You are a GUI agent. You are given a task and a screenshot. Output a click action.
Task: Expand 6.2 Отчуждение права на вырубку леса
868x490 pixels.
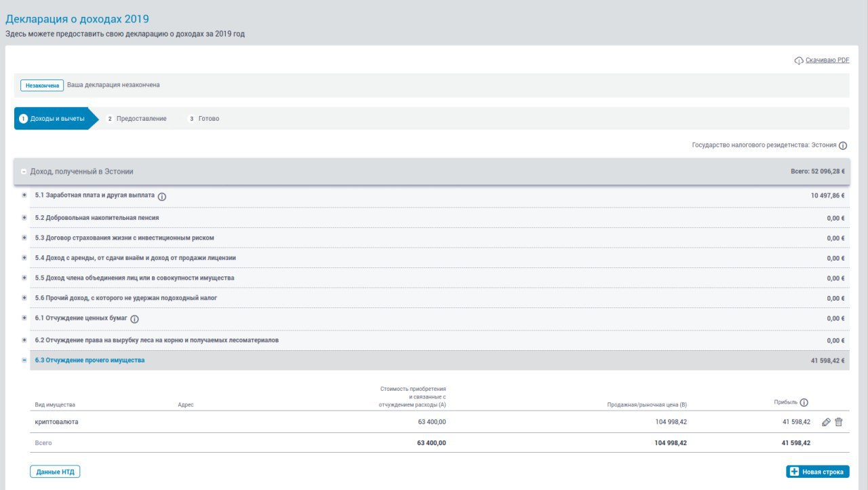(24, 339)
